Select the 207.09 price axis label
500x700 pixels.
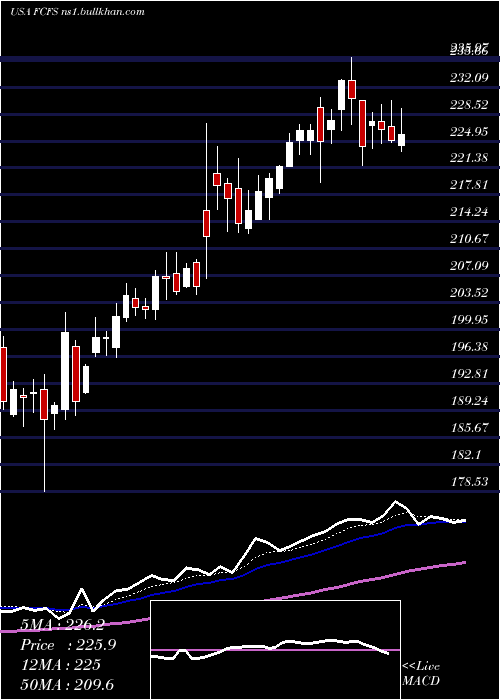click(469, 266)
